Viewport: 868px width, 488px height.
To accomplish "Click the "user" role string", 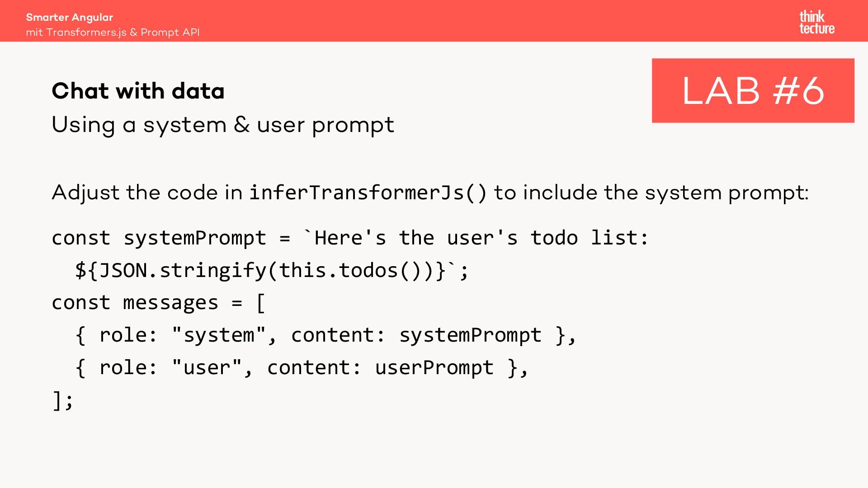I will pyautogui.click(x=207, y=368).
